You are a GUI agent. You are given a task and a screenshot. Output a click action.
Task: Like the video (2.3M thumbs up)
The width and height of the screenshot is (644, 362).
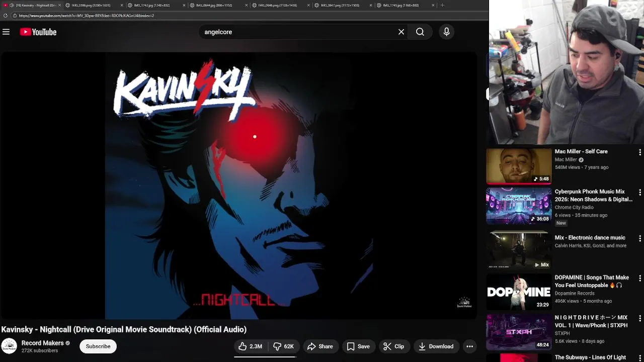pyautogui.click(x=251, y=346)
